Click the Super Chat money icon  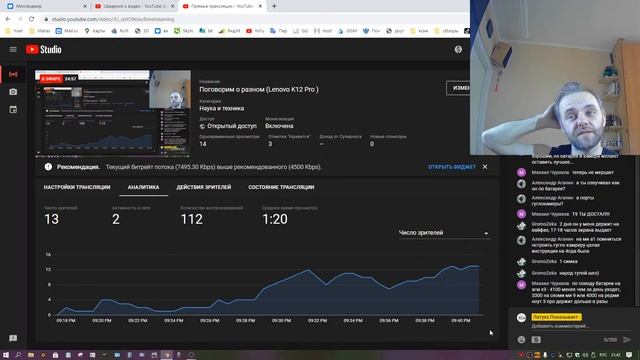[536, 339]
